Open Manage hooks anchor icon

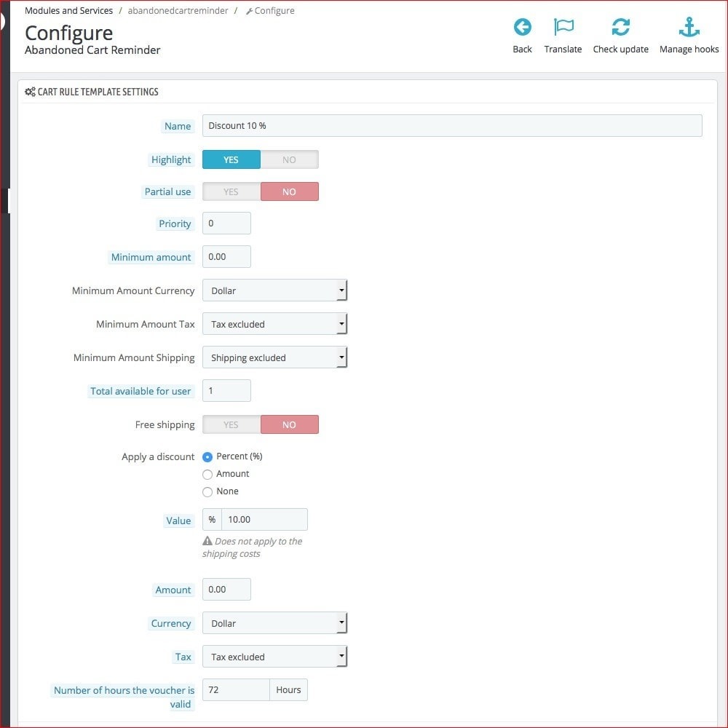click(x=689, y=27)
